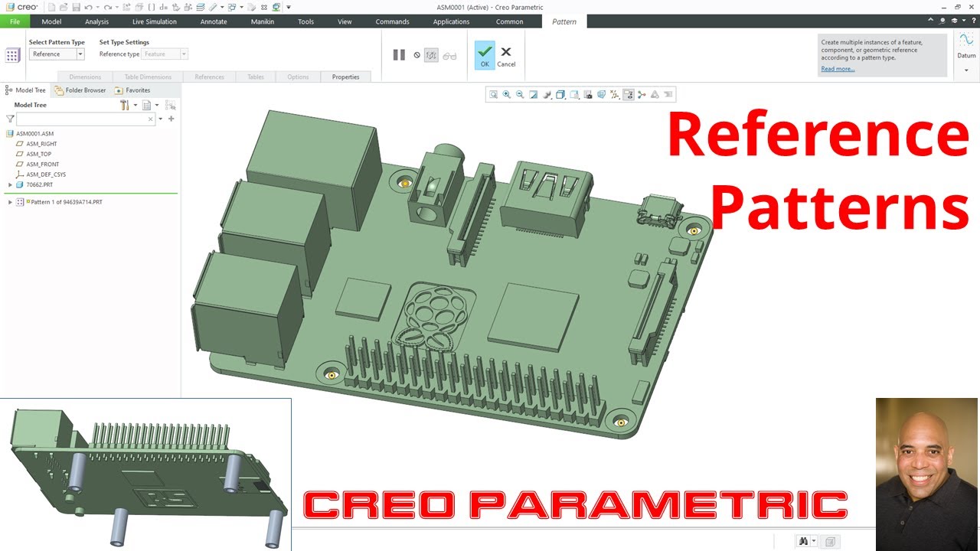Viewport: 980px width, 551px height.
Task: Click the Pattern feature icon in dashboard
Action: (x=12, y=55)
